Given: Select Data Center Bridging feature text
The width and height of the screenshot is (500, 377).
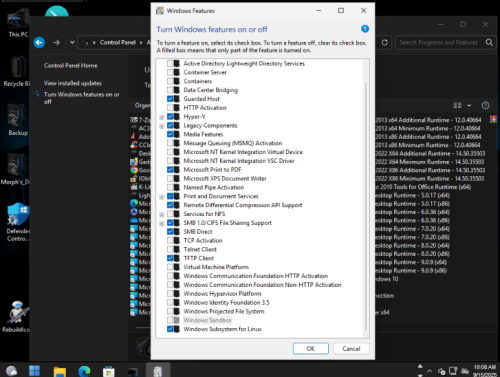Looking at the screenshot, I should click(x=211, y=90).
